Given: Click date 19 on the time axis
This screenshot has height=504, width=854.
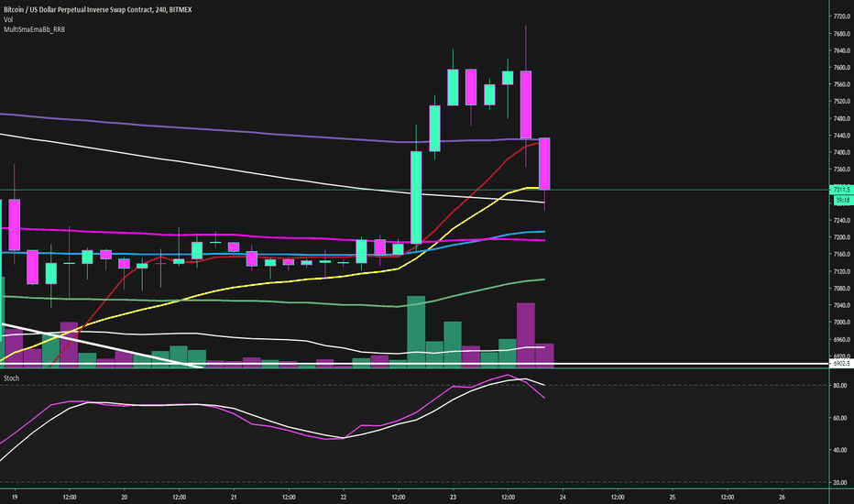Looking at the screenshot, I should (x=15, y=498).
